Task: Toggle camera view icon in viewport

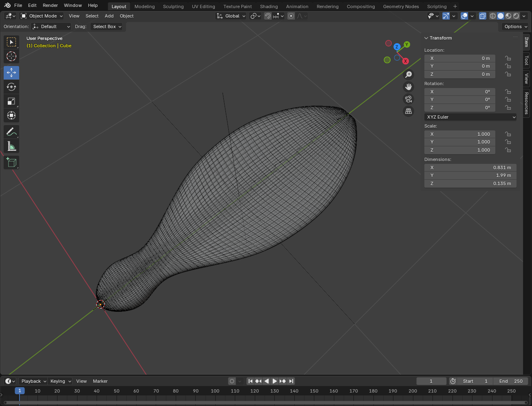Action: [408, 99]
